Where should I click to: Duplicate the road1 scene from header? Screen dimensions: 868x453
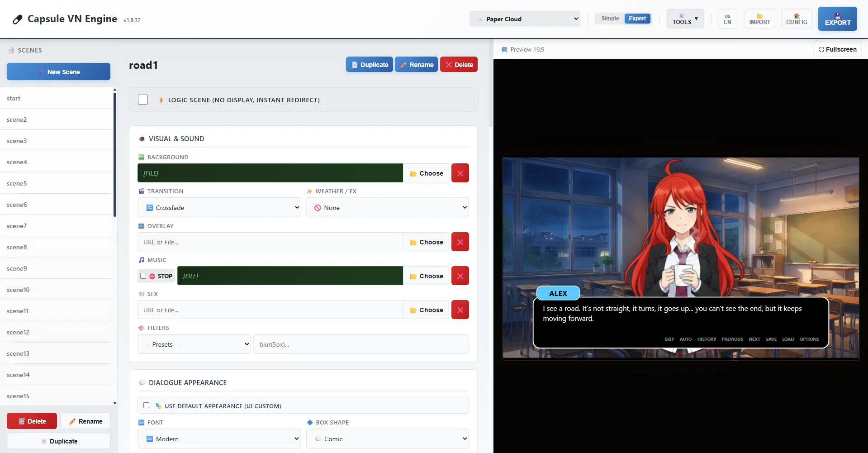click(370, 65)
